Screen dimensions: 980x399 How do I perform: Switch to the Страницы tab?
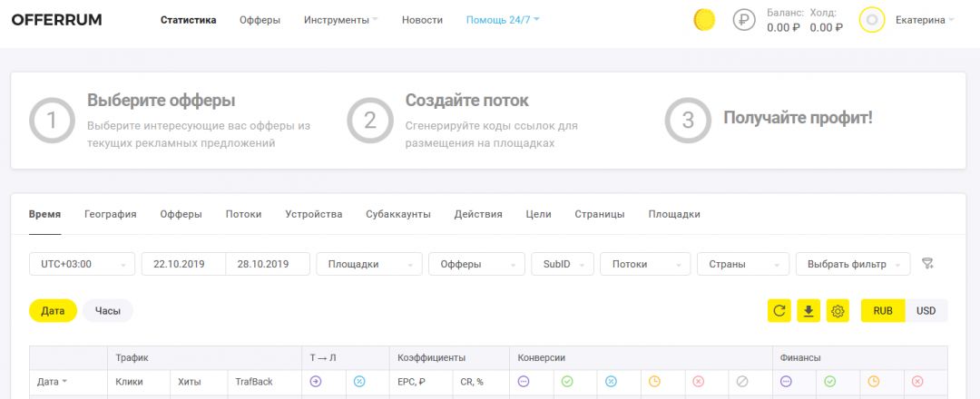click(600, 214)
